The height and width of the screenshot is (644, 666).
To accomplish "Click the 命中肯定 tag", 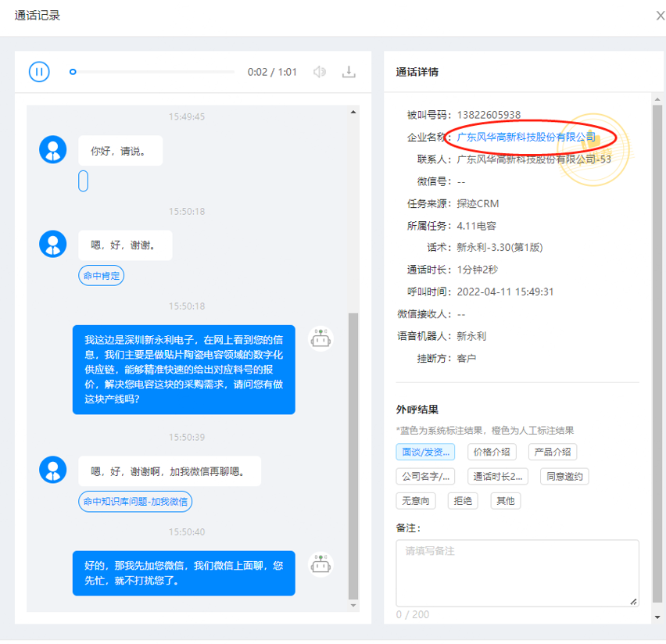I will pos(101,276).
